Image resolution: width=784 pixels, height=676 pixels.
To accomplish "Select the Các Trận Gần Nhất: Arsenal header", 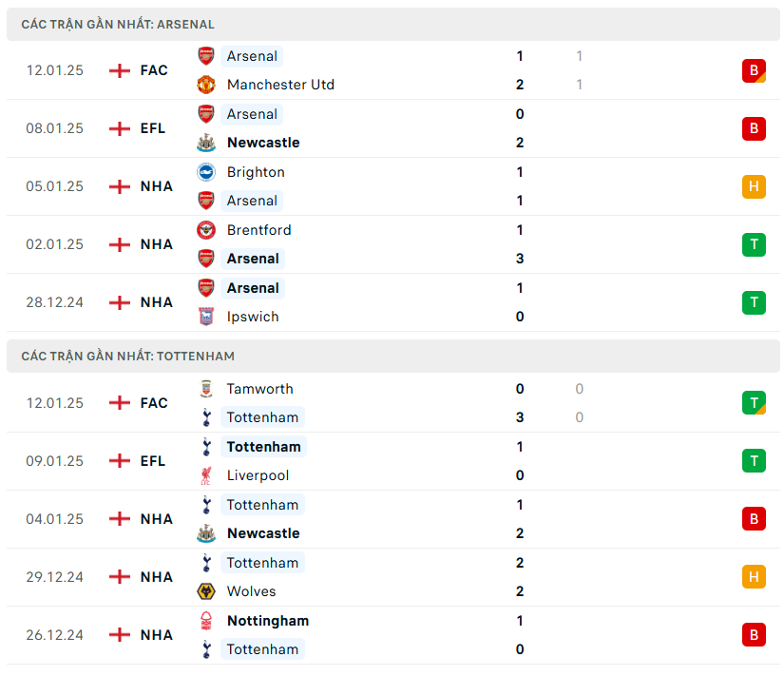I will point(118,24).
